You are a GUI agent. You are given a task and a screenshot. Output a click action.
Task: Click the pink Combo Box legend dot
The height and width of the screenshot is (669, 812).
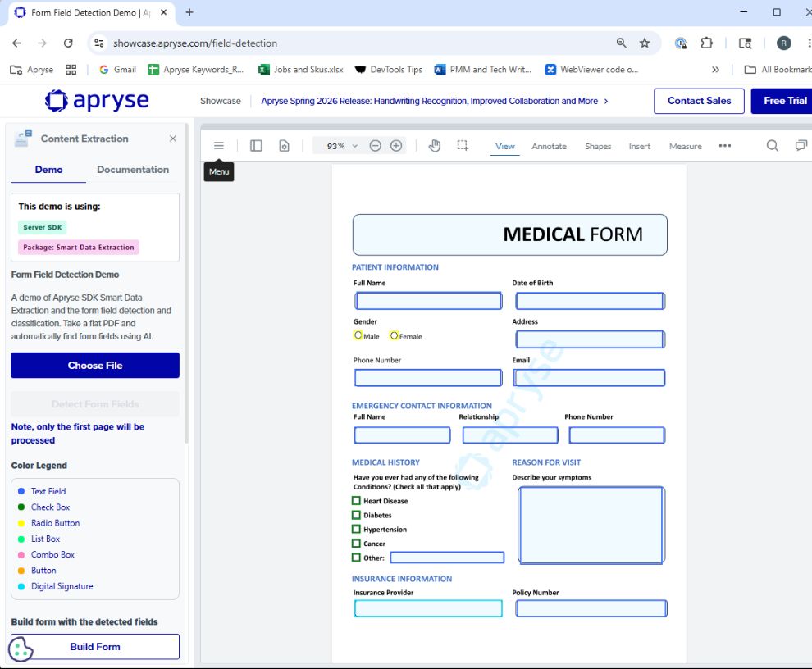pyautogui.click(x=21, y=554)
